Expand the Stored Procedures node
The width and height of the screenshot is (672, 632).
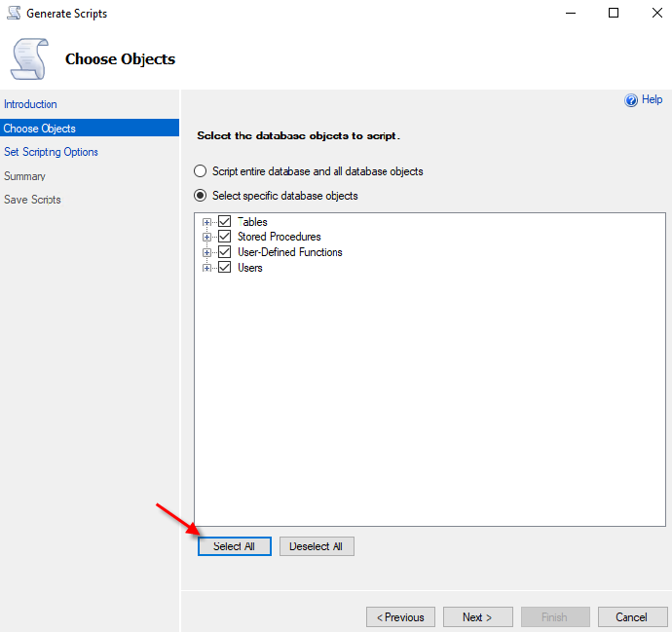tap(206, 237)
